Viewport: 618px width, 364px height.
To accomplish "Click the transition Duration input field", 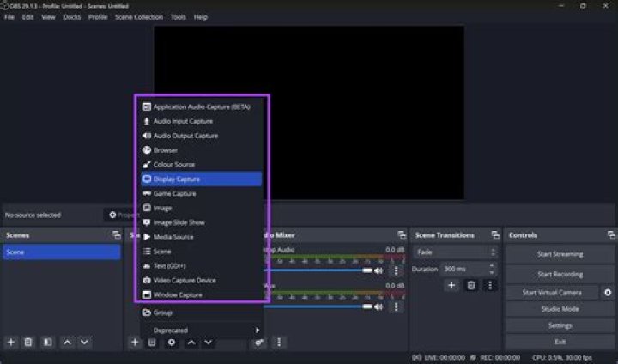I will tap(463, 269).
